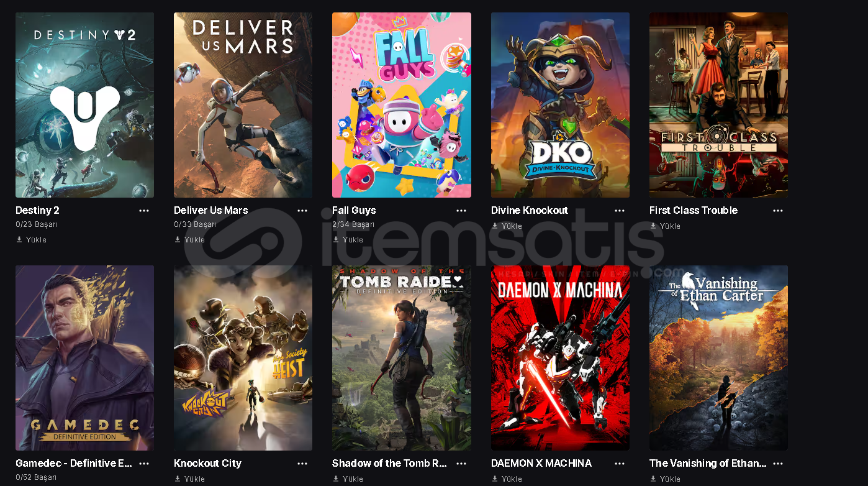
Task: Select the DAEMON X MACHINA cover art
Action: click(x=560, y=358)
